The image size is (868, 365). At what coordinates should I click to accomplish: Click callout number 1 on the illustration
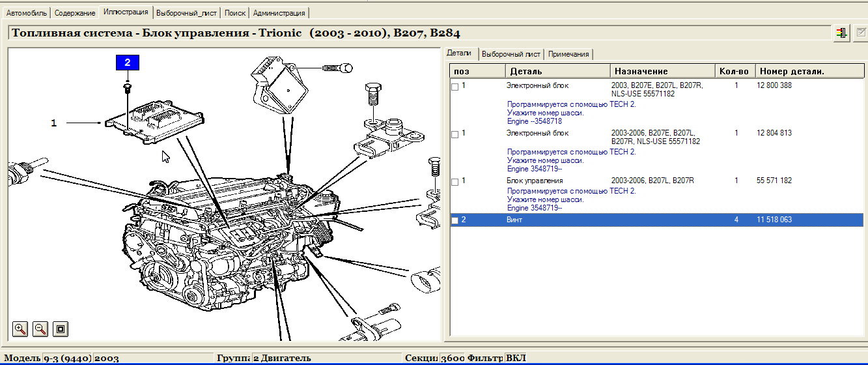[x=54, y=122]
